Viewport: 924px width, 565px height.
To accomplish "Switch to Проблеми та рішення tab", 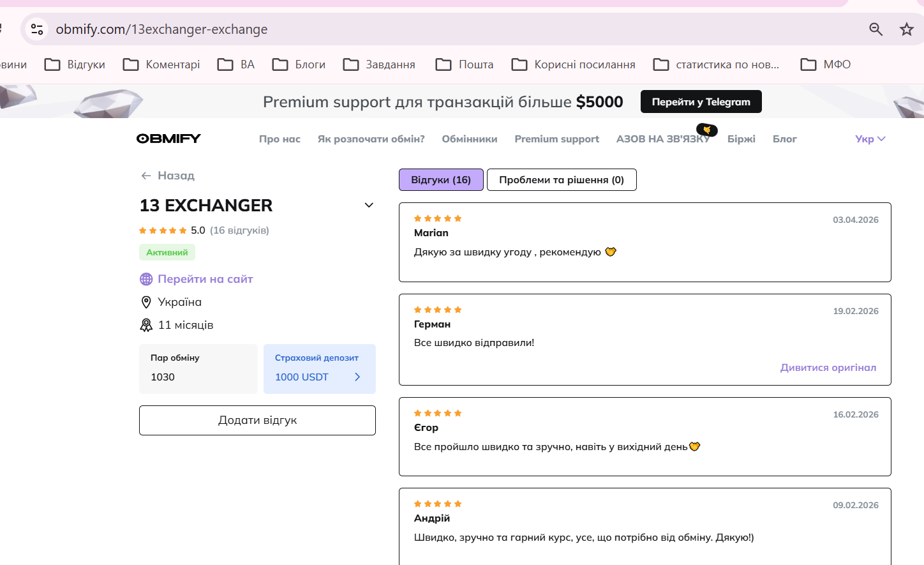I will [562, 180].
